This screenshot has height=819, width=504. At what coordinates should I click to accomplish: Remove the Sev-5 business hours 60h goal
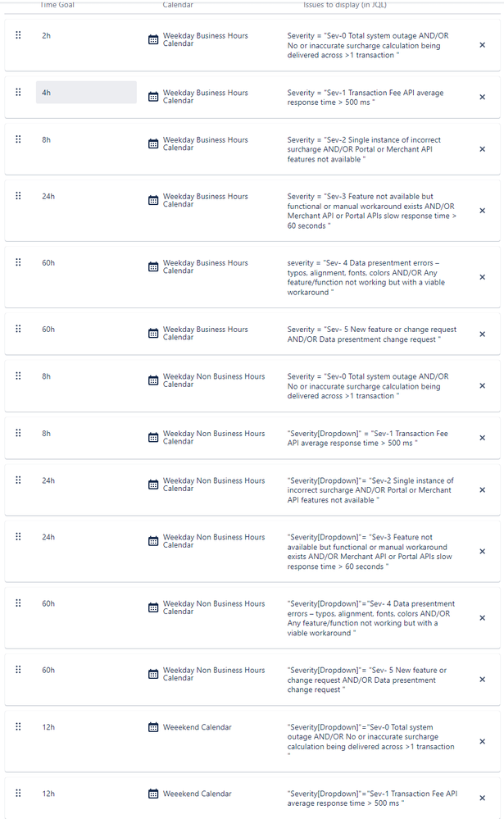point(482,334)
